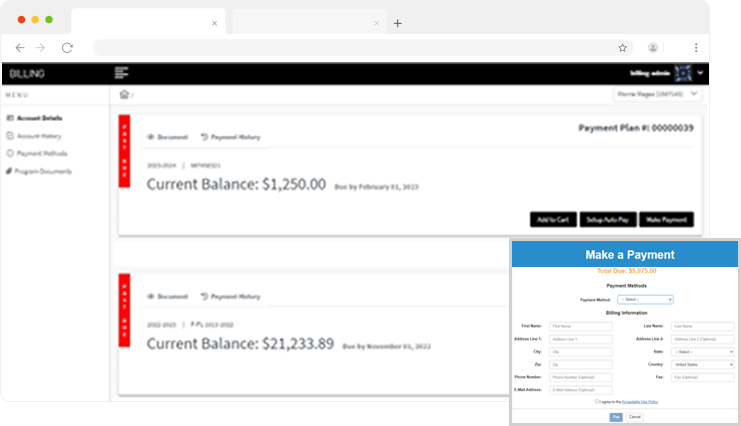The width and height of the screenshot is (741, 426).
Task: Open the browser profile icon
Action: coord(653,47)
